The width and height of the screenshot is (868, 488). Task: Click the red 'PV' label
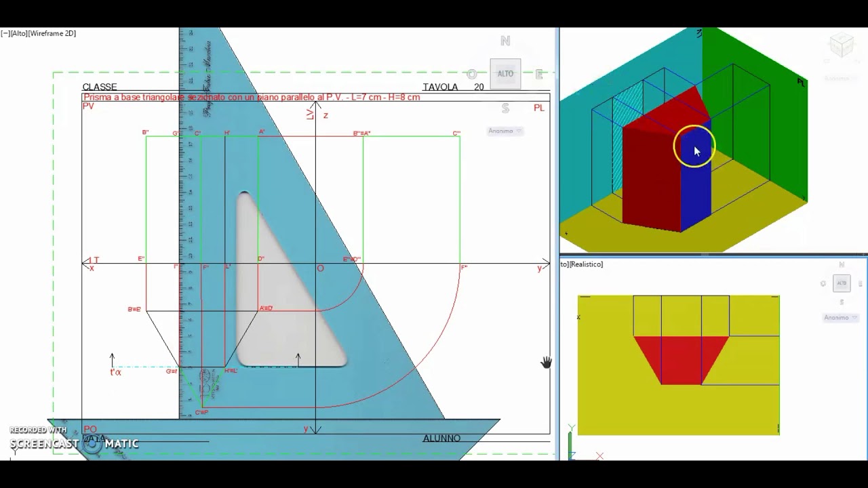pyautogui.click(x=88, y=106)
